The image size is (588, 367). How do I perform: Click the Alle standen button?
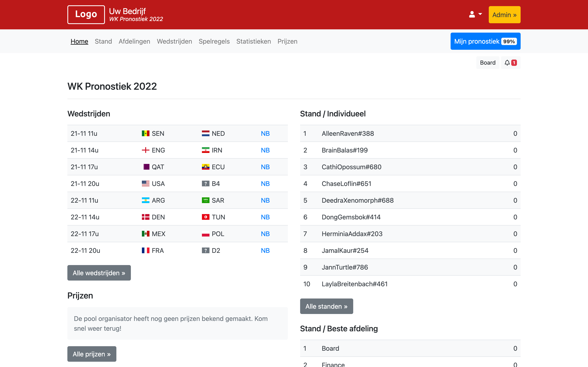point(326,306)
